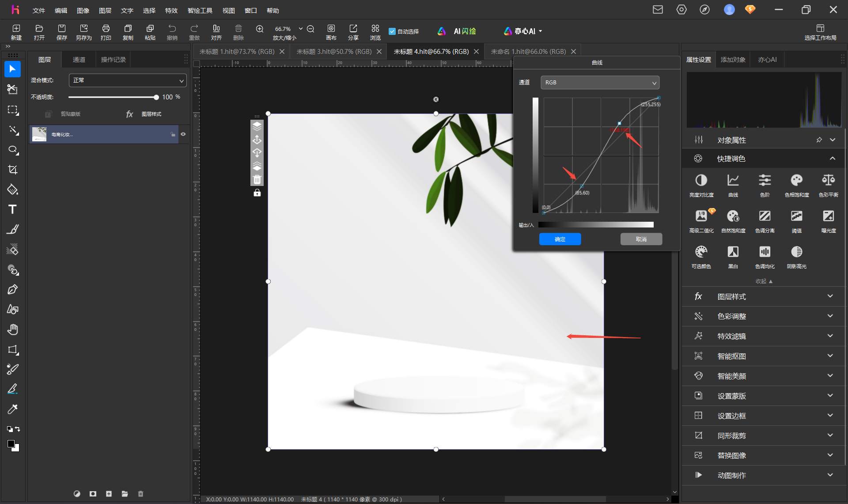Click the 打印 print icon
The image size is (848, 504).
pyautogui.click(x=106, y=32)
